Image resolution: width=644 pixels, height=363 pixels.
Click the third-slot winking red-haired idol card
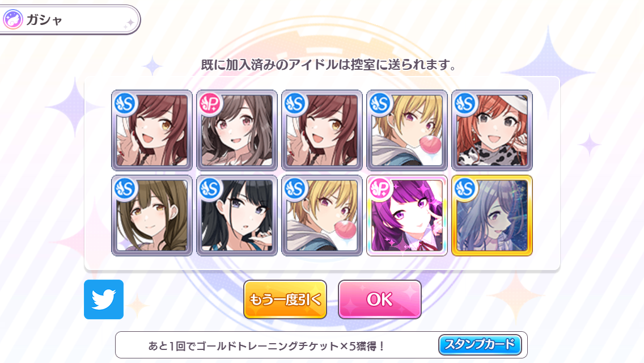[322, 130]
